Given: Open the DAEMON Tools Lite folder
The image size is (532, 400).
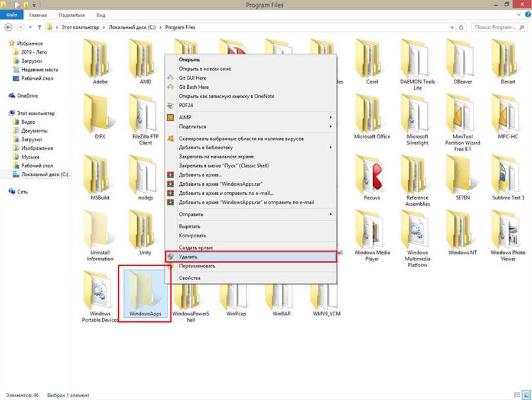Looking at the screenshot, I should tap(417, 64).
